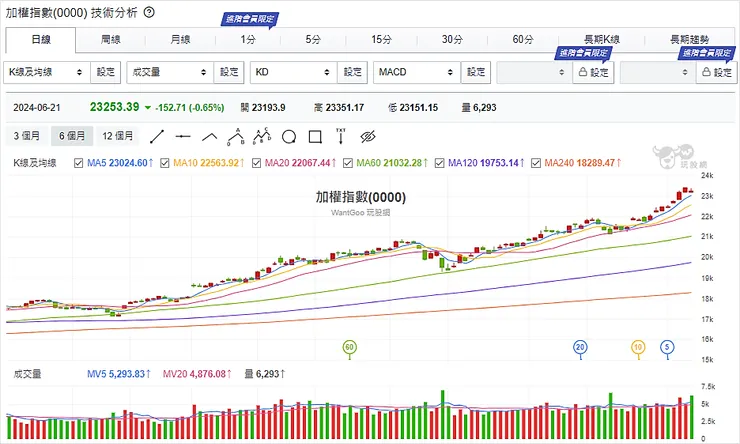Select the rectangle drawing tool

[x=315, y=137]
